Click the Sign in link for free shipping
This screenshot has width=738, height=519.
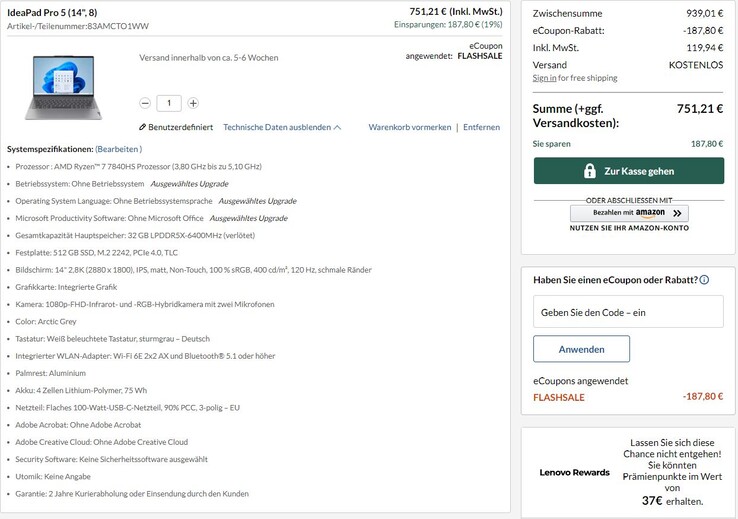point(545,78)
